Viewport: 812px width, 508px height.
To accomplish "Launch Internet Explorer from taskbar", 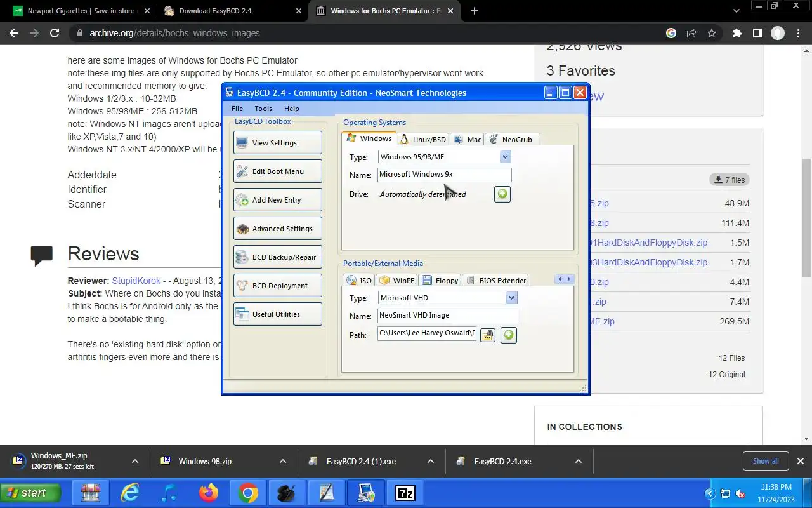I will pyautogui.click(x=130, y=493).
